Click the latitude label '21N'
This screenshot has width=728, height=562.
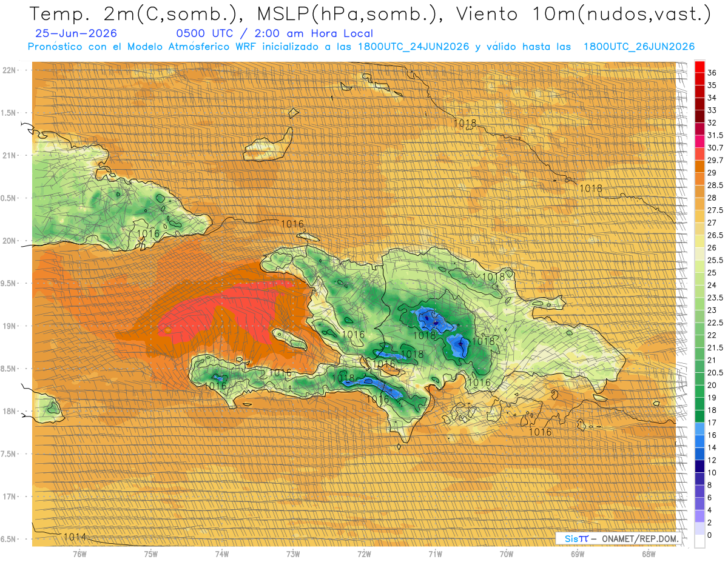point(10,155)
